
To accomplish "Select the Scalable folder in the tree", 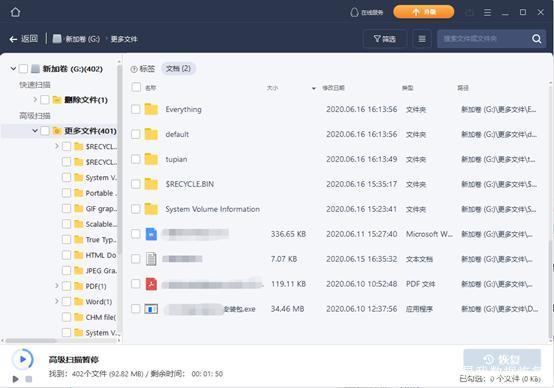I will 101,224.
